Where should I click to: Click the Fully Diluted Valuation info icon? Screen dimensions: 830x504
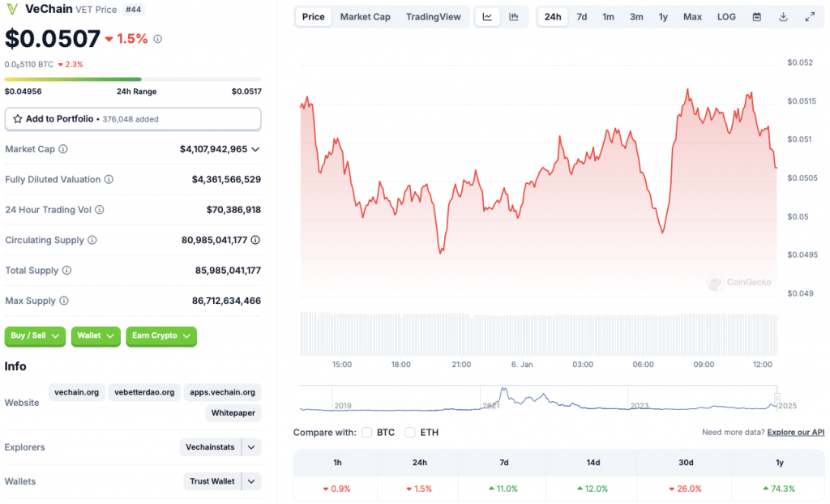(x=109, y=179)
